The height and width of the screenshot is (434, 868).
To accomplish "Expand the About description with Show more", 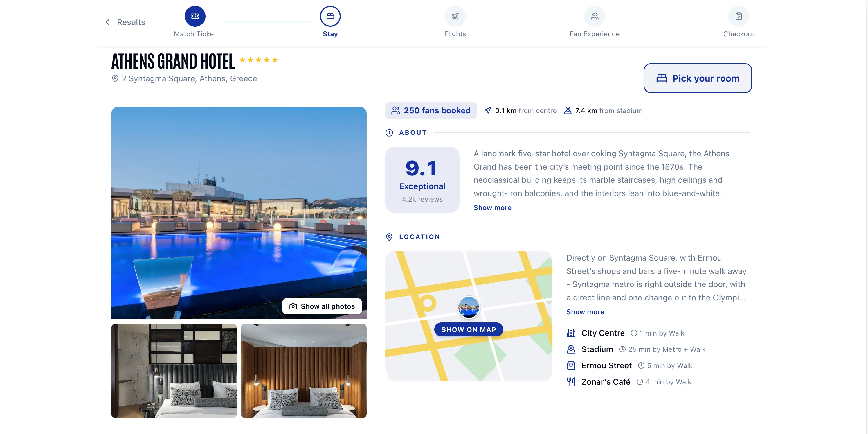I will pos(492,208).
